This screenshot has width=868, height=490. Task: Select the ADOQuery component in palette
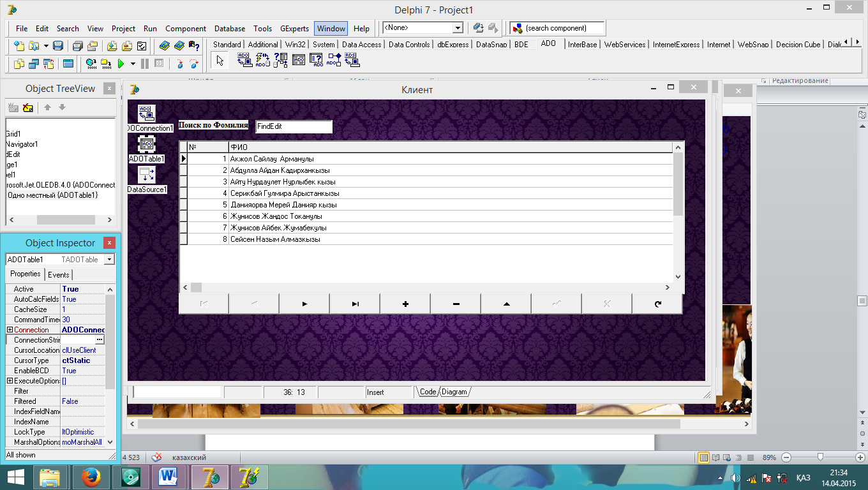point(316,60)
